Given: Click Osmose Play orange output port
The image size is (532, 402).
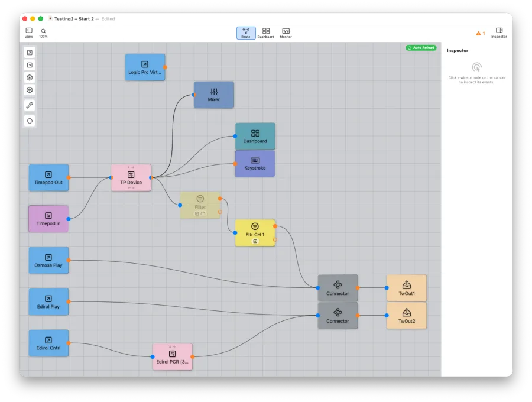Looking at the screenshot, I should [x=69, y=260].
